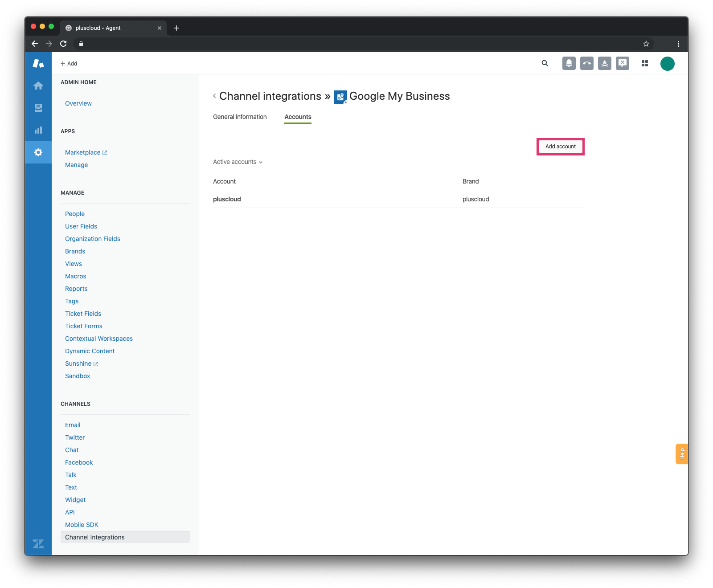Open the Organization Fields link
The image size is (713, 588).
pos(93,239)
